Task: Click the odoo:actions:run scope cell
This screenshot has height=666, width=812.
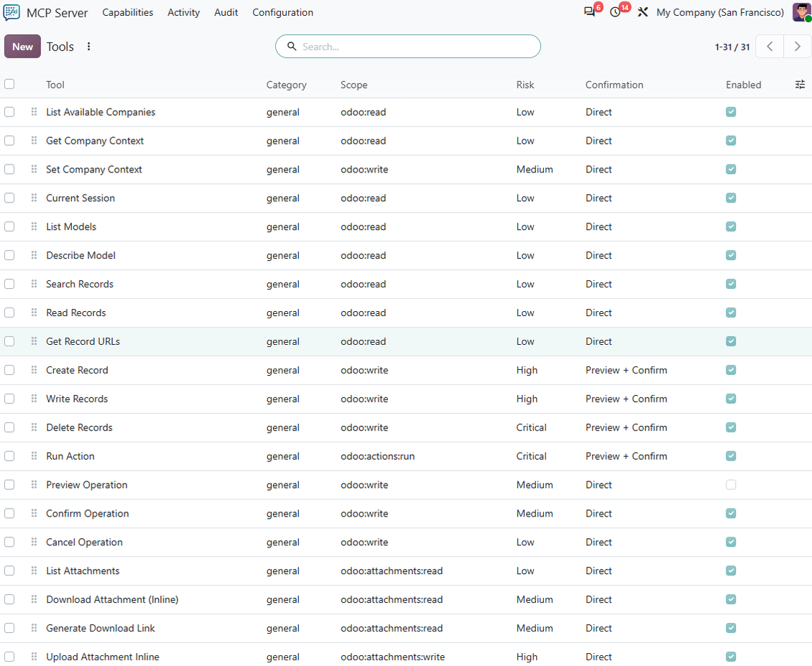Action: (x=377, y=456)
